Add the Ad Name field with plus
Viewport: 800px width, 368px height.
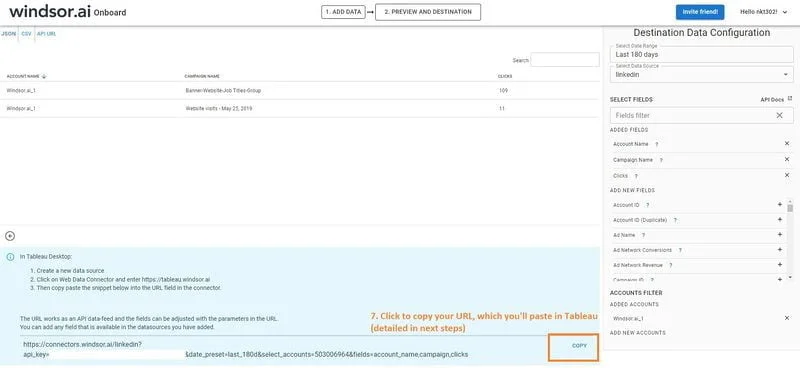[780, 235]
